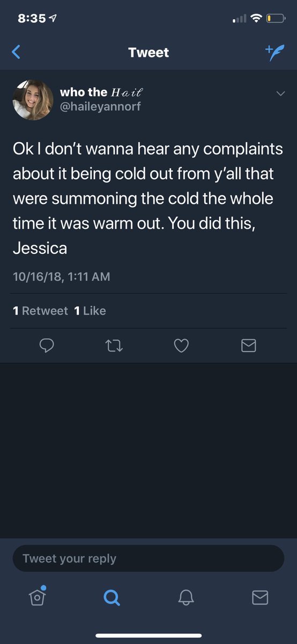Tap the Tweet your reply field

tap(148, 559)
